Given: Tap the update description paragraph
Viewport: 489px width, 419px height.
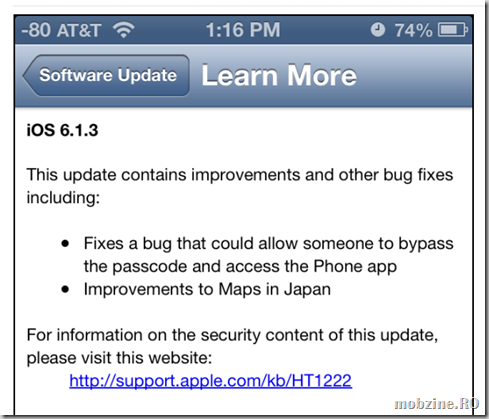Looking at the screenshot, I should click(x=240, y=186).
